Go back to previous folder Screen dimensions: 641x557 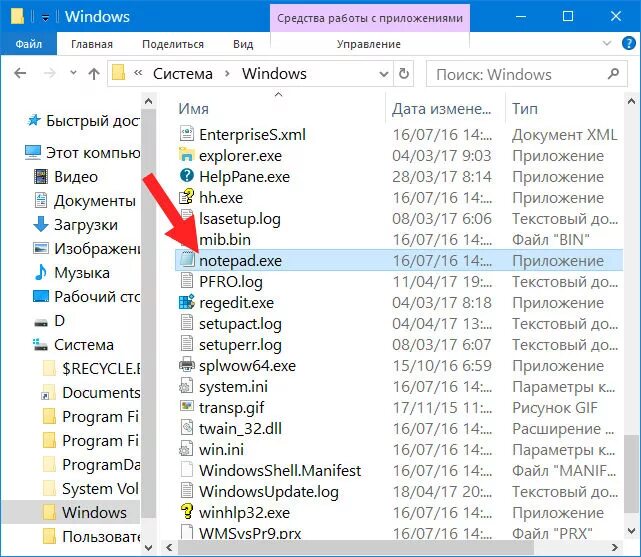pos(20,74)
